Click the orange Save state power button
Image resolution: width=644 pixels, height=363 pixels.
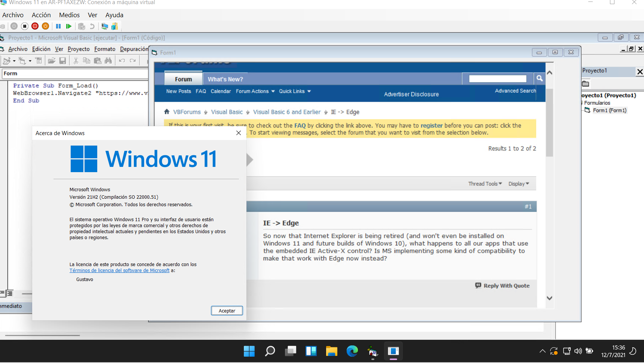(x=45, y=26)
